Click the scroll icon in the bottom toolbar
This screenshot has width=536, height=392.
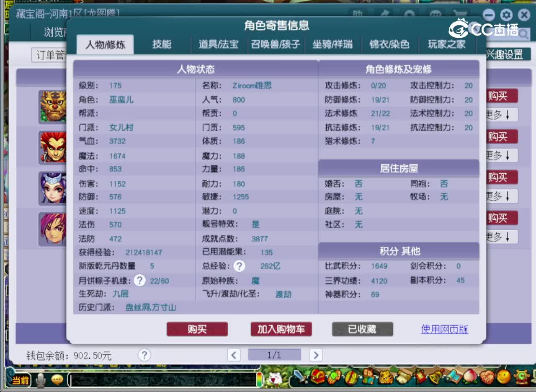click(403, 377)
